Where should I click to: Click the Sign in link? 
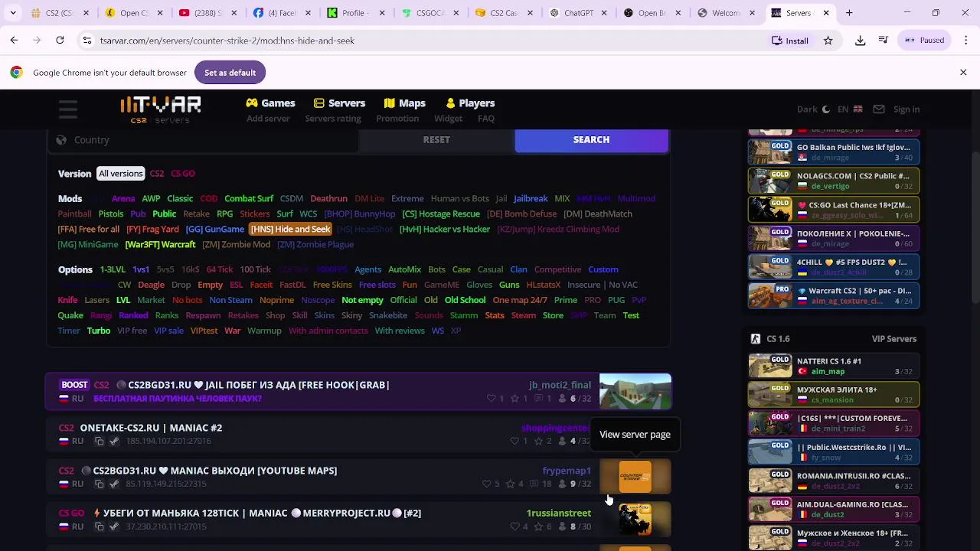click(906, 109)
